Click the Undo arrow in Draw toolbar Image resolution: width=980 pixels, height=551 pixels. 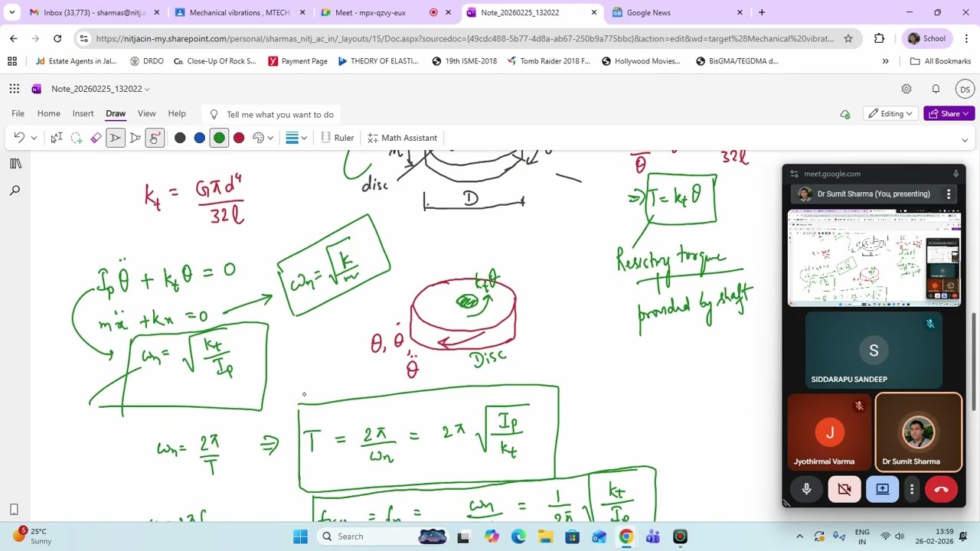click(x=19, y=138)
